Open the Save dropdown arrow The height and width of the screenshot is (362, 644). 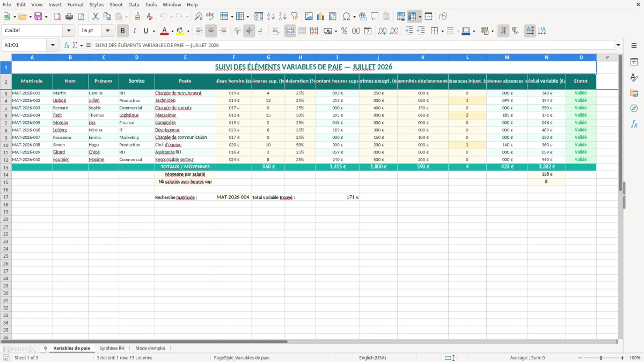[x=46, y=17]
